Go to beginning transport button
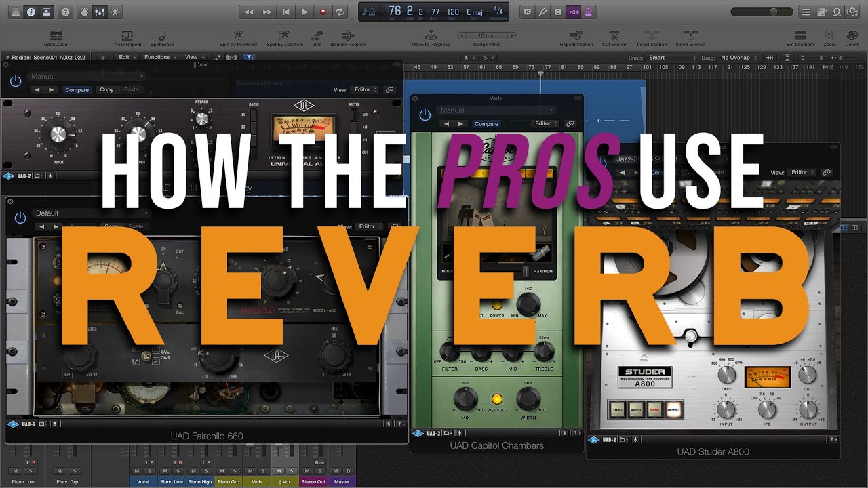The image size is (868, 488). (x=285, y=12)
